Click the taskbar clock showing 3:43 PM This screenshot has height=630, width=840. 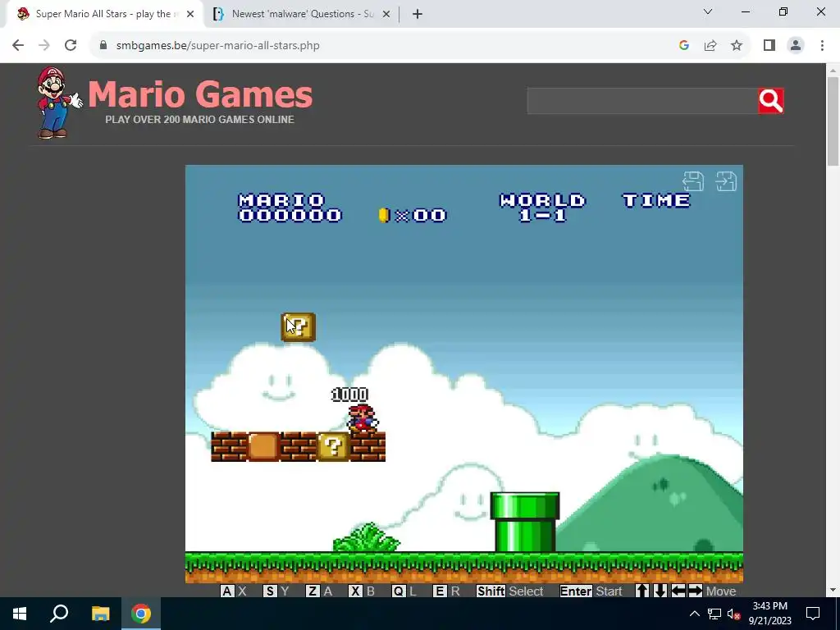[x=769, y=614]
